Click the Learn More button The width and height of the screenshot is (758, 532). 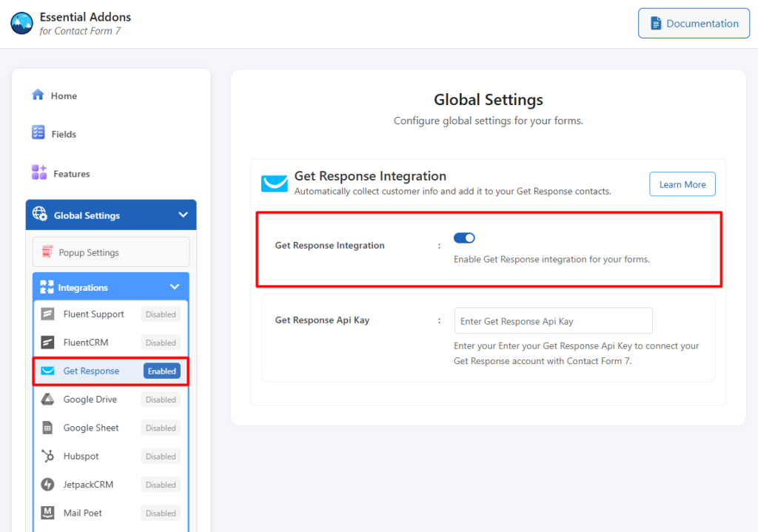[682, 184]
